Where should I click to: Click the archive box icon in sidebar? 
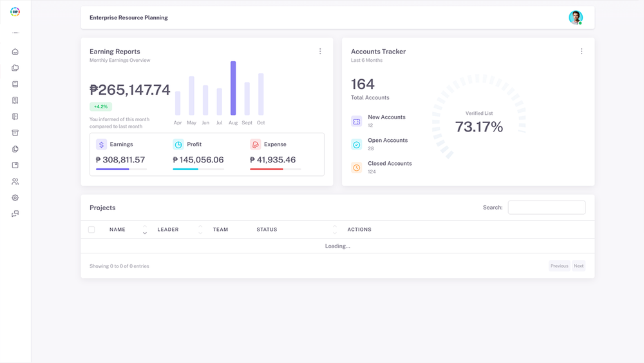(x=15, y=133)
